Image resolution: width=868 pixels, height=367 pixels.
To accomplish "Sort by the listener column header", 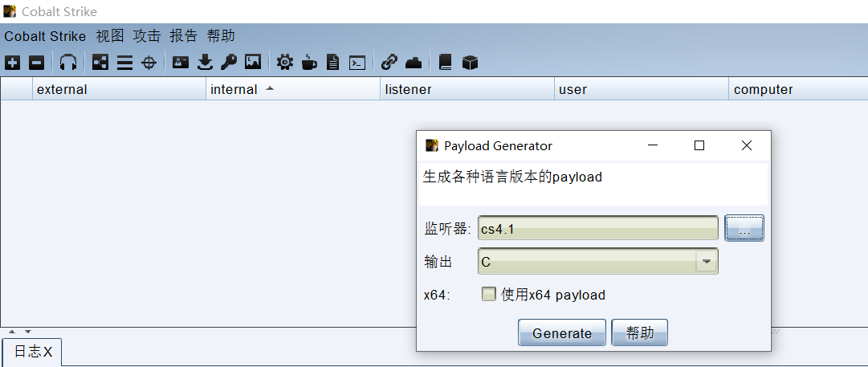I will (x=467, y=89).
